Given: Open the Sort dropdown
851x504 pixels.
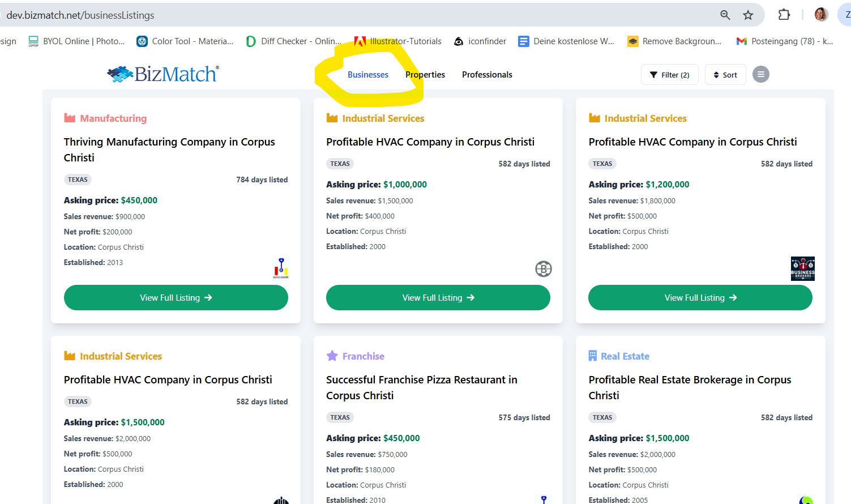Looking at the screenshot, I should tap(725, 75).
